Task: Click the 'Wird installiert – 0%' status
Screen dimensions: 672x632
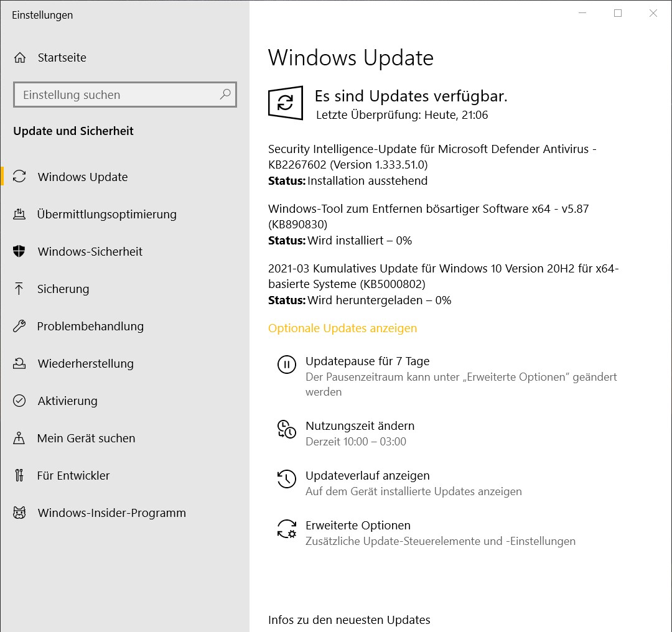Action: [x=360, y=240]
